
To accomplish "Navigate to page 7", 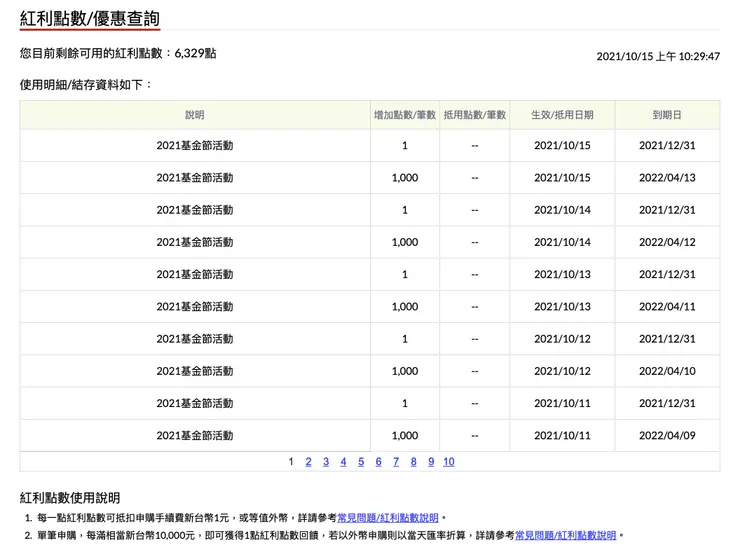I will (396, 461).
